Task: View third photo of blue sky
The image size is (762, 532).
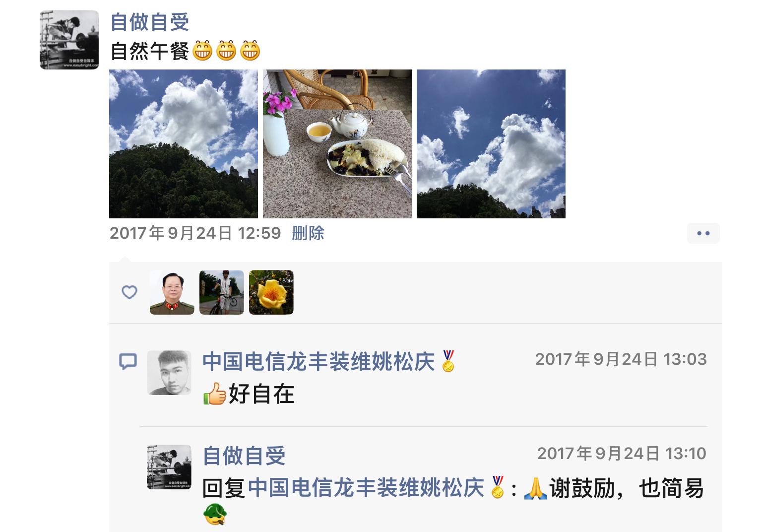Action: click(x=491, y=144)
